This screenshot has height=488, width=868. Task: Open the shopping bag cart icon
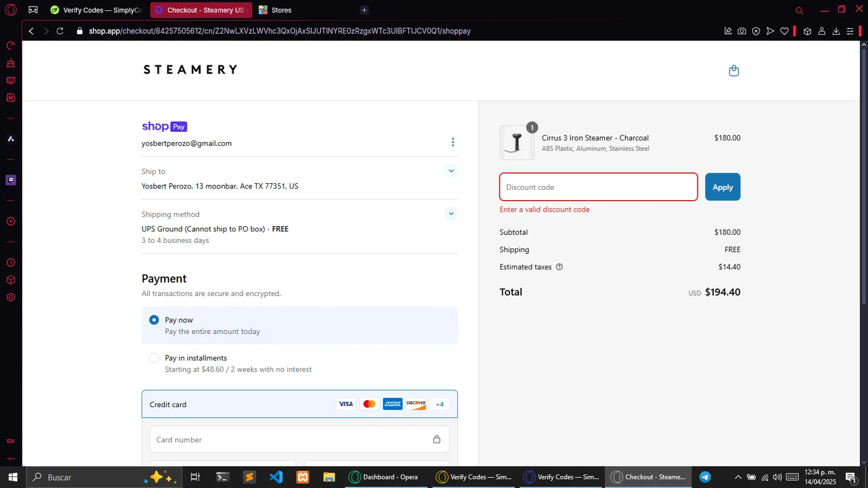[734, 71]
